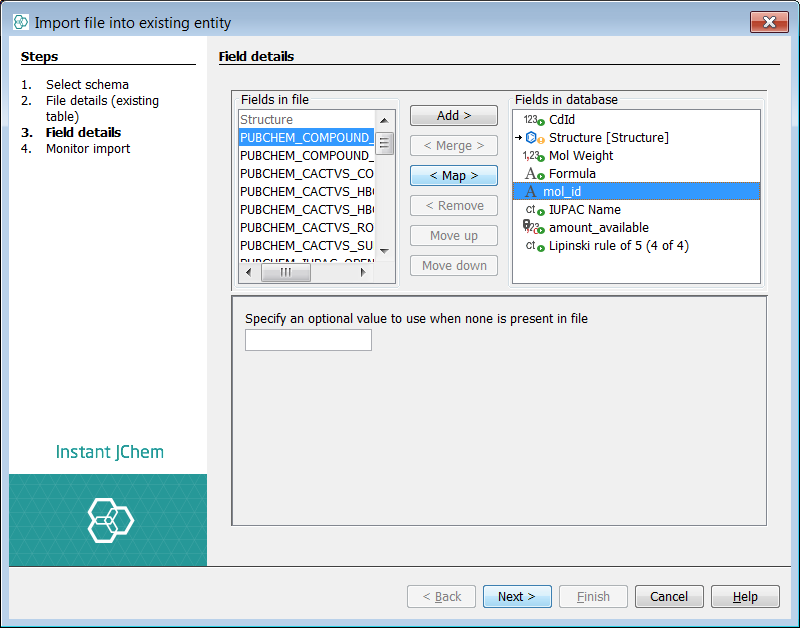
Task: Click the mol_id text field icon
Action: pos(531,192)
